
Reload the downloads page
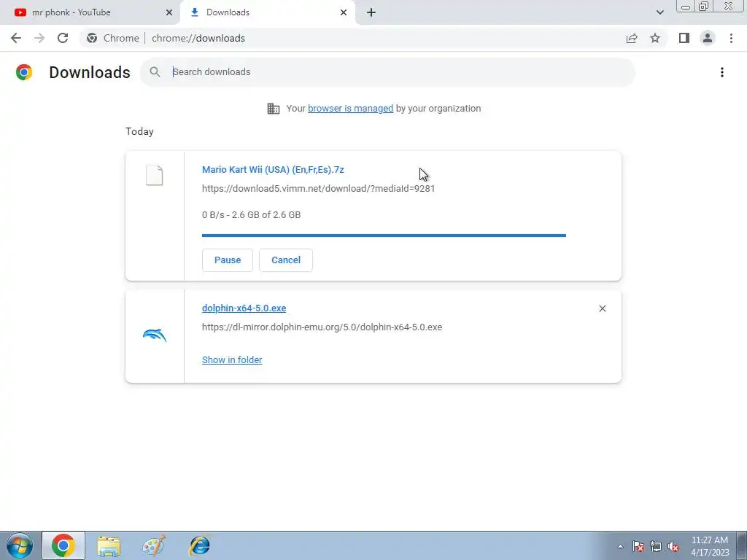(x=63, y=38)
